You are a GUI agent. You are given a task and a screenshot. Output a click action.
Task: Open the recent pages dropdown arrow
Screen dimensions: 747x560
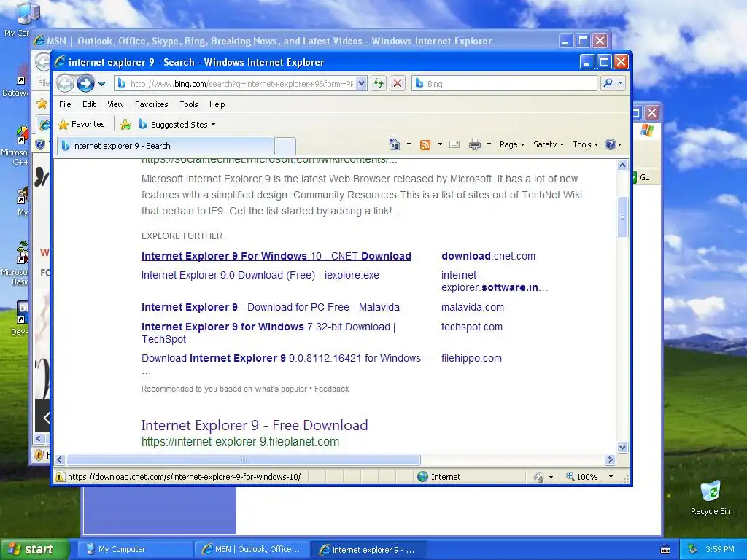(x=101, y=84)
